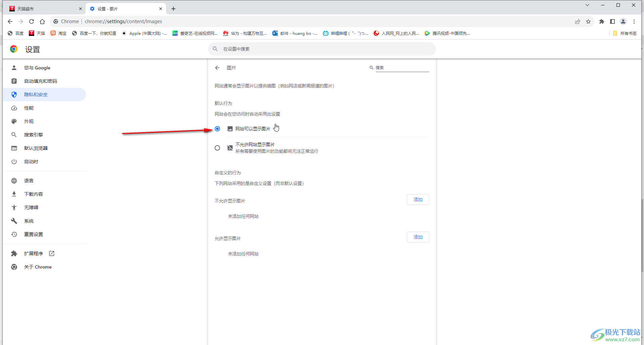Click 添加 for 不允许显示图片
Viewport: 644px width, 345px height.
(x=418, y=199)
